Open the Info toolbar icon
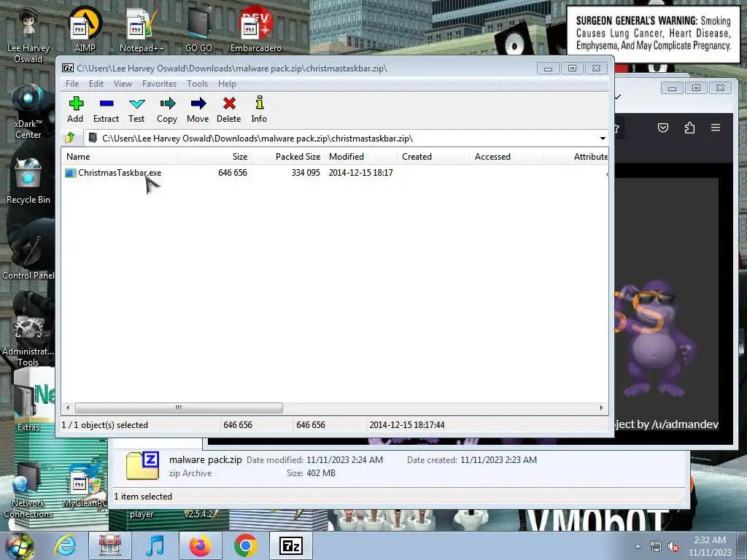The image size is (747, 560). pyautogui.click(x=259, y=110)
